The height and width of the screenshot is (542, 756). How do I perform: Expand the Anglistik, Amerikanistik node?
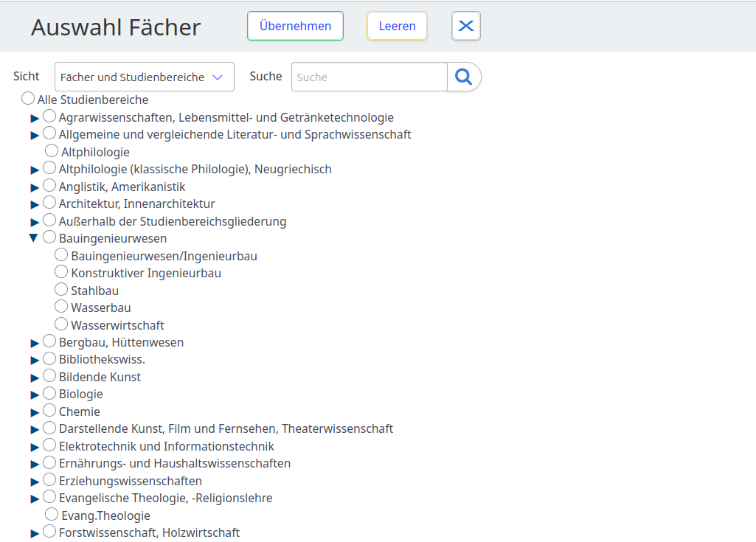35,187
